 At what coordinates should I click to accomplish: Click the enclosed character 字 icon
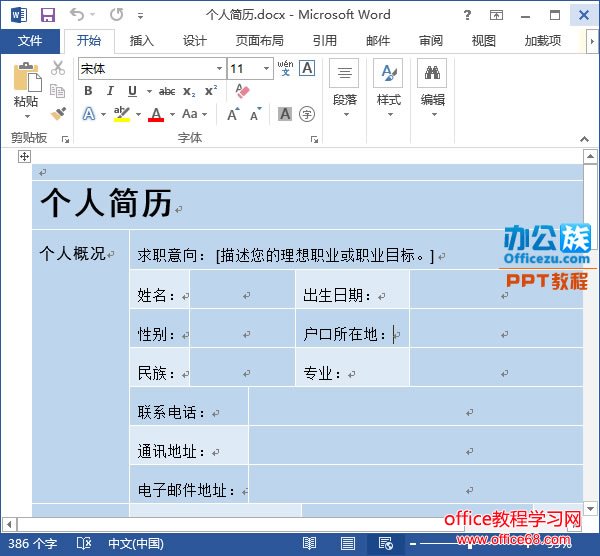307,114
